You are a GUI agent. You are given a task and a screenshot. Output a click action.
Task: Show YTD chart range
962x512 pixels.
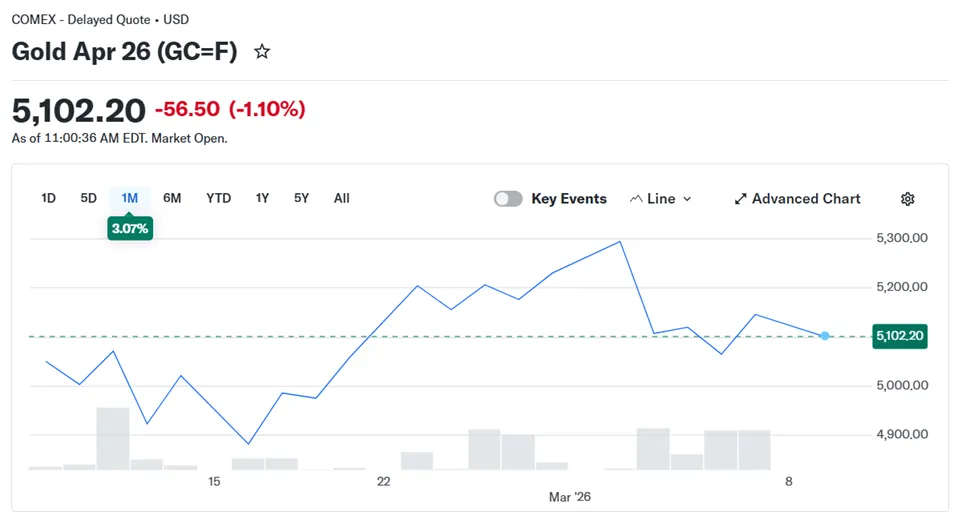[218, 198]
